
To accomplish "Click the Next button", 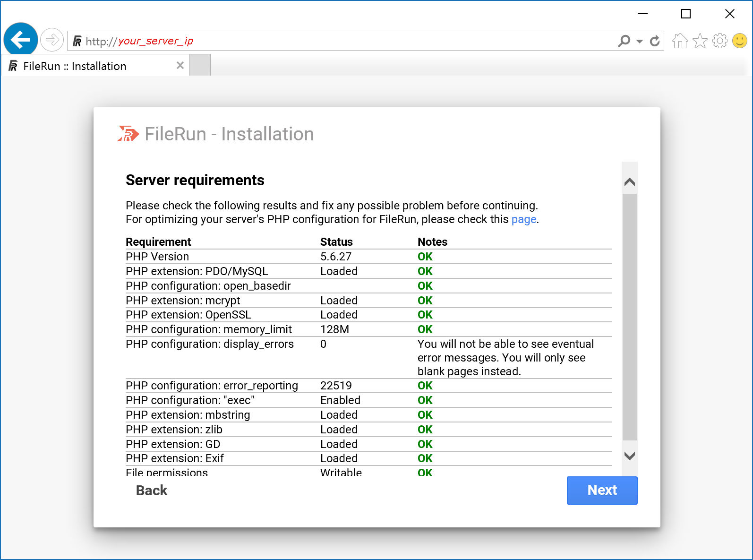I will [x=602, y=490].
